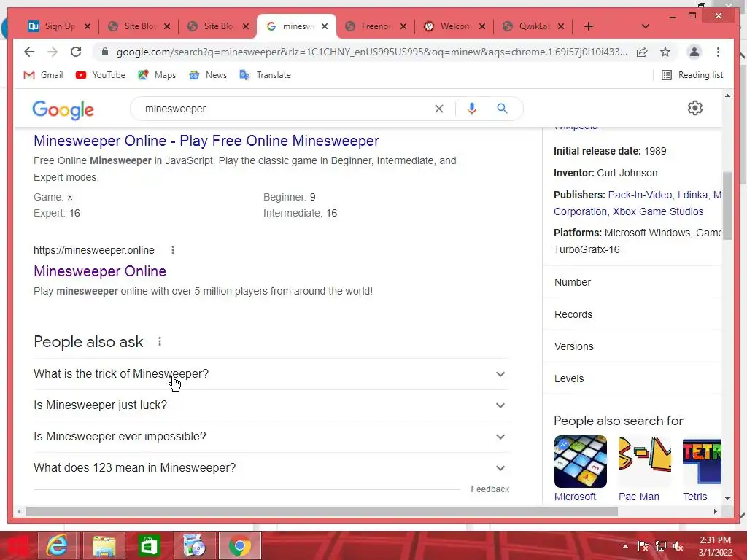Open the Chrome three-dot menu
The image size is (747, 560).
[x=718, y=52]
